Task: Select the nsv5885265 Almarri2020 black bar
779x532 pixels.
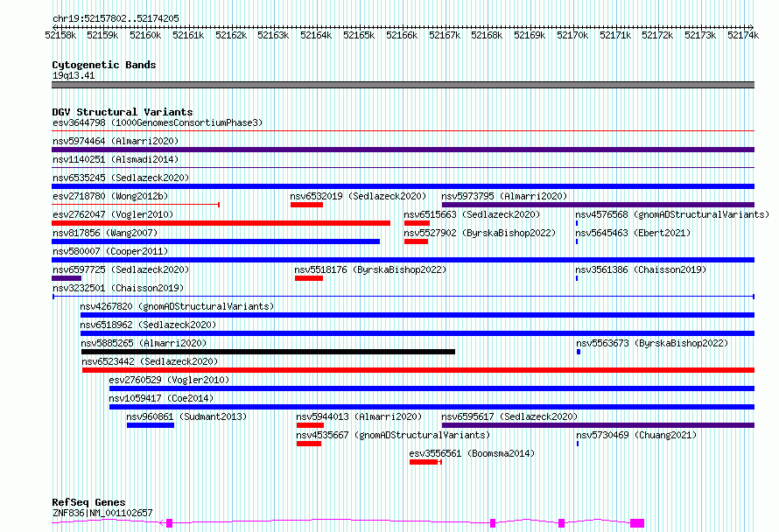Action: pos(269,352)
